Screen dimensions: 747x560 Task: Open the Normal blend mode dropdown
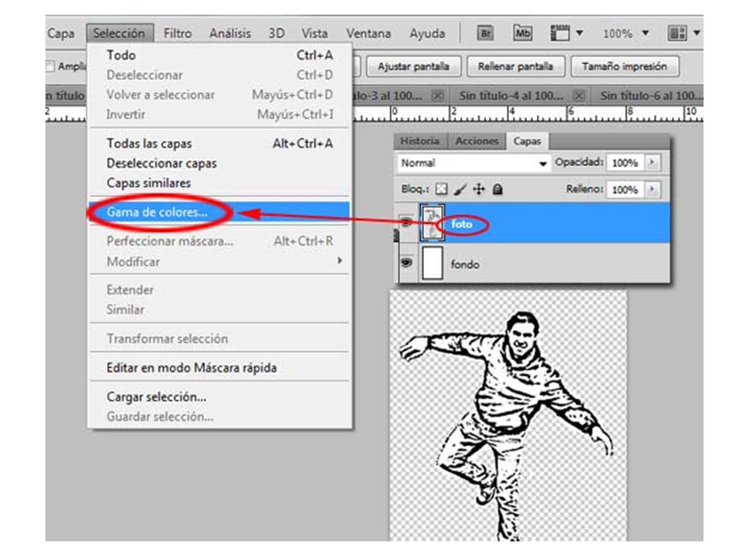(473, 163)
